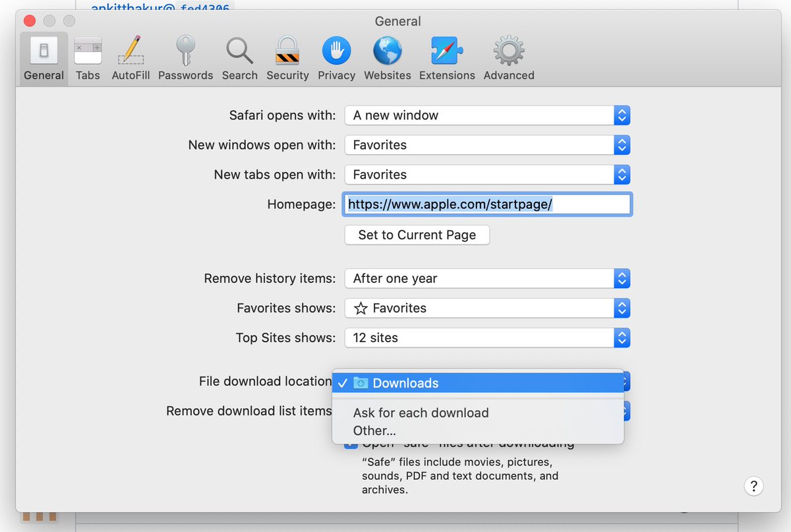Viewport: 791px width, 532px height.
Task: Open the General preferences pane
Action: coord(44,59)
